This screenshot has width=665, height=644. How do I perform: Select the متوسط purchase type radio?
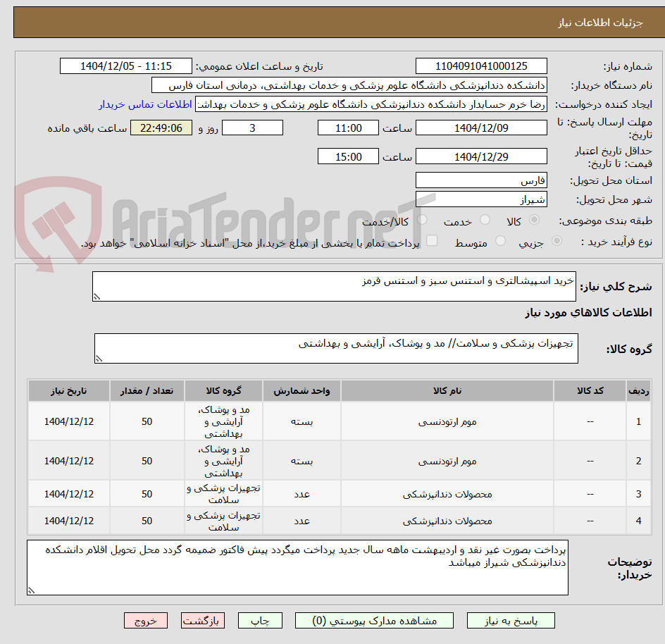(x=500, y=241)
